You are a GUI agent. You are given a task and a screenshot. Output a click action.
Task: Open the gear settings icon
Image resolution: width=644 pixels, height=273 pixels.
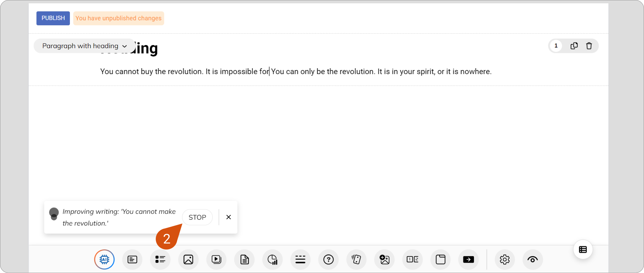click(x=505, y=260)
